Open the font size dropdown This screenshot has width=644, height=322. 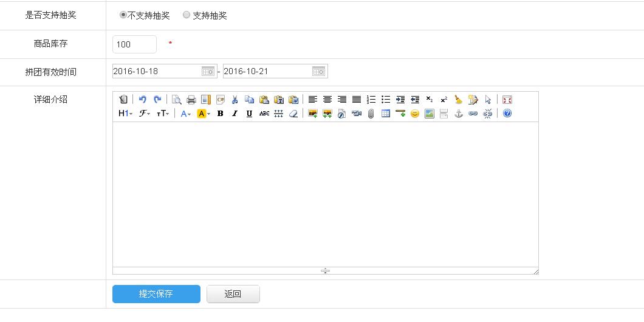pos(163,114)
